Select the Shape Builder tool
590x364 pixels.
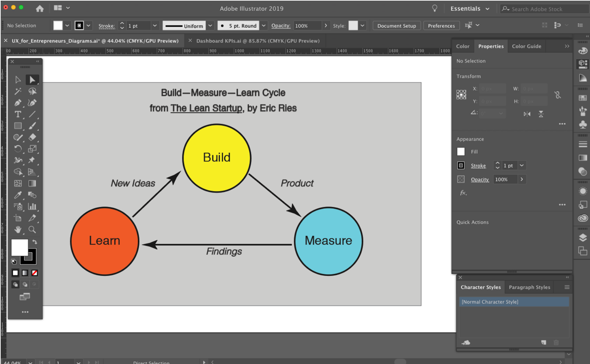[18, 172]
